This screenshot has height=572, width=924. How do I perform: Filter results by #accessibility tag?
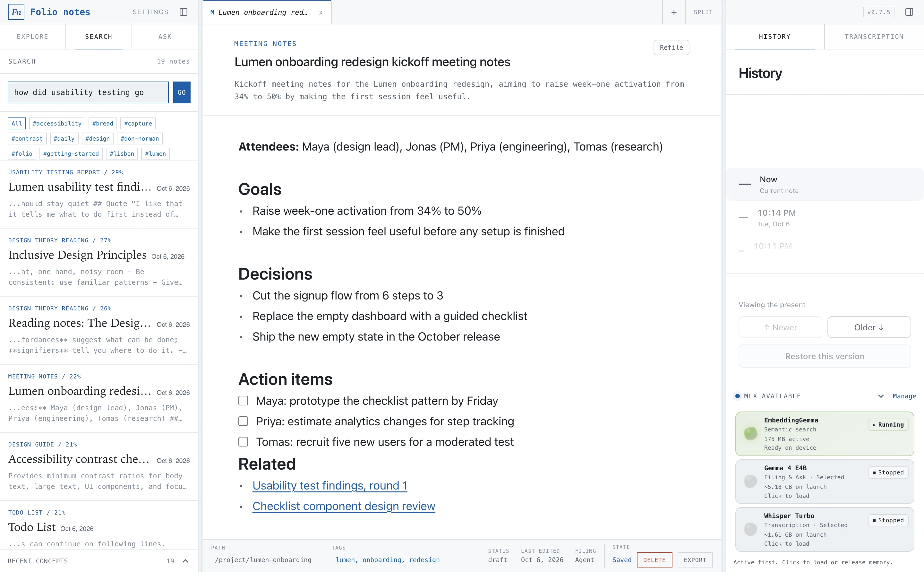coord(57,123)
